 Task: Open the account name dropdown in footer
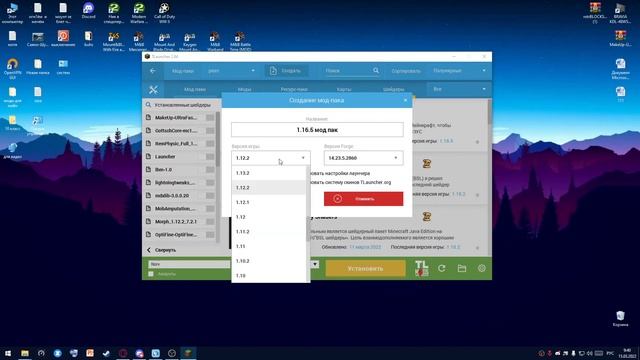pyautogui.click(x=189, y=264)
